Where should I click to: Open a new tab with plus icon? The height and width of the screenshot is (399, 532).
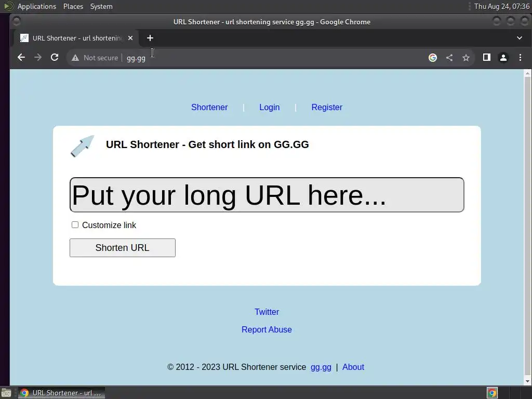pos(150,38)
